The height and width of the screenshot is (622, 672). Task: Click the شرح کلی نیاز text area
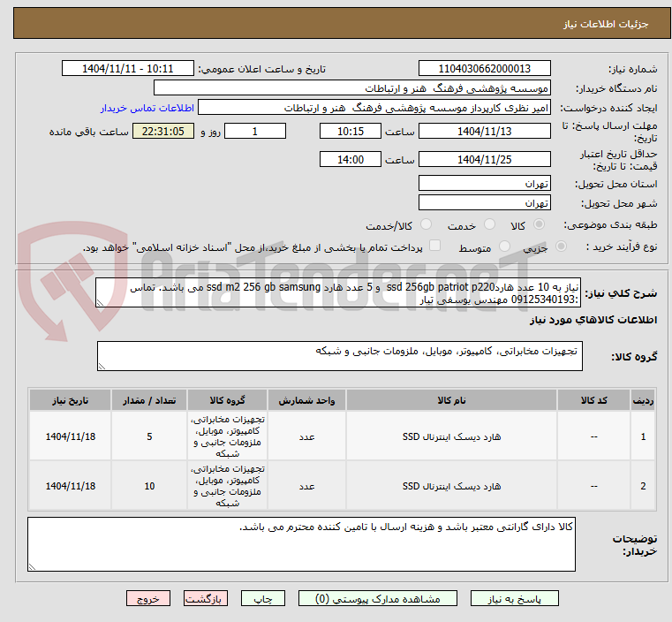(338, 292)
